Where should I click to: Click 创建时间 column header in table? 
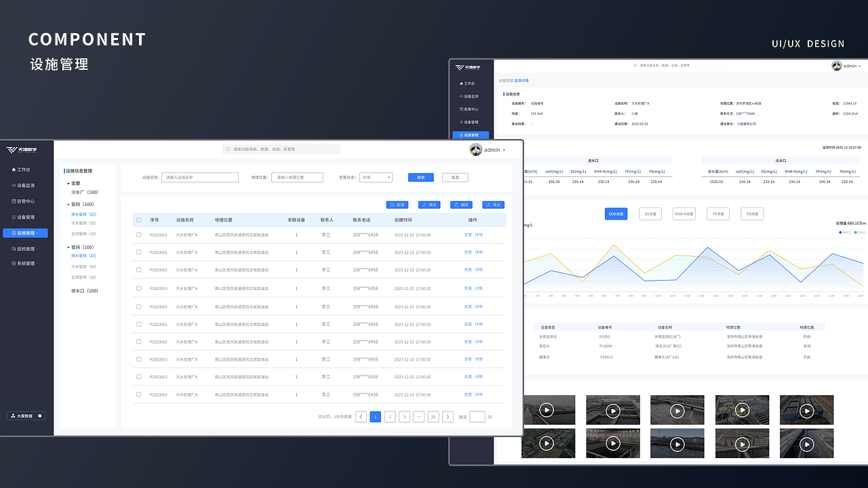click(403, 220)
